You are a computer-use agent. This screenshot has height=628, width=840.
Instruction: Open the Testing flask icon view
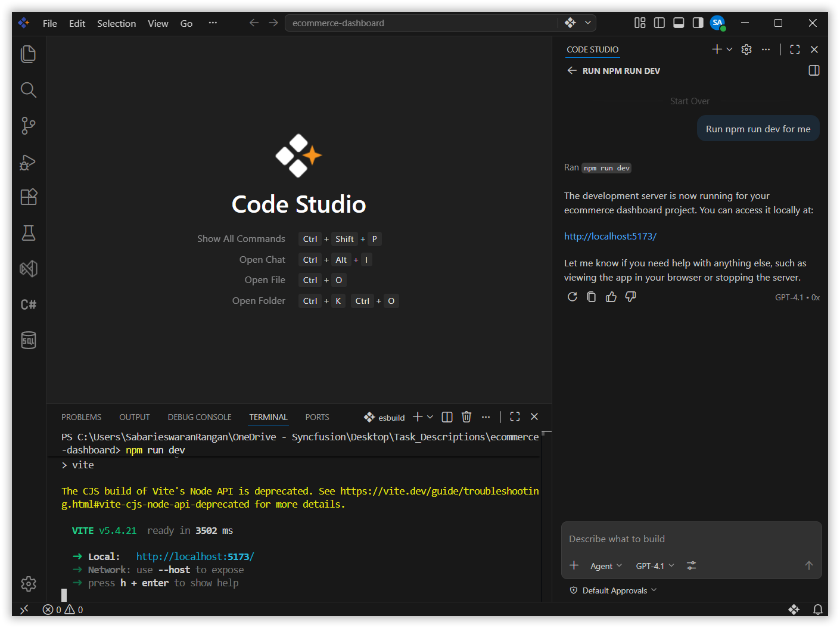click(29, 233)
